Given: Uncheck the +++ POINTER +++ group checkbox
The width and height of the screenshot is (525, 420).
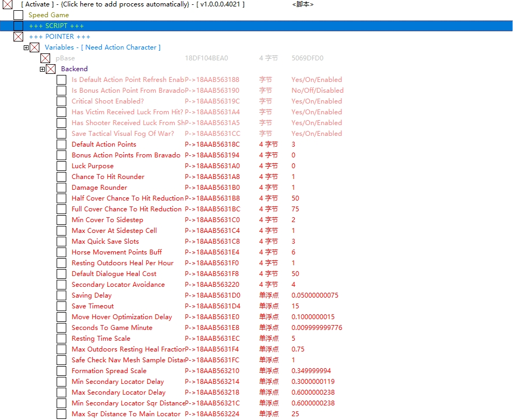Looking at the screenshot, I should tap(18, 37).
